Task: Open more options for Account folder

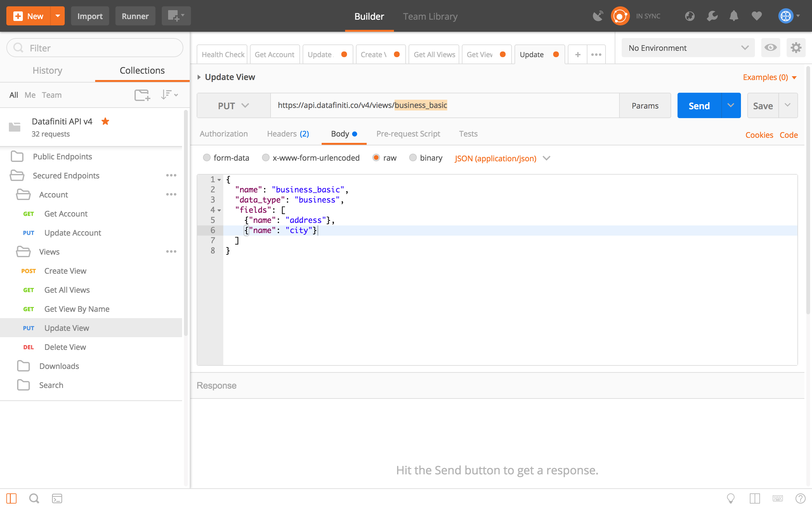Action: tap(171, 195)
